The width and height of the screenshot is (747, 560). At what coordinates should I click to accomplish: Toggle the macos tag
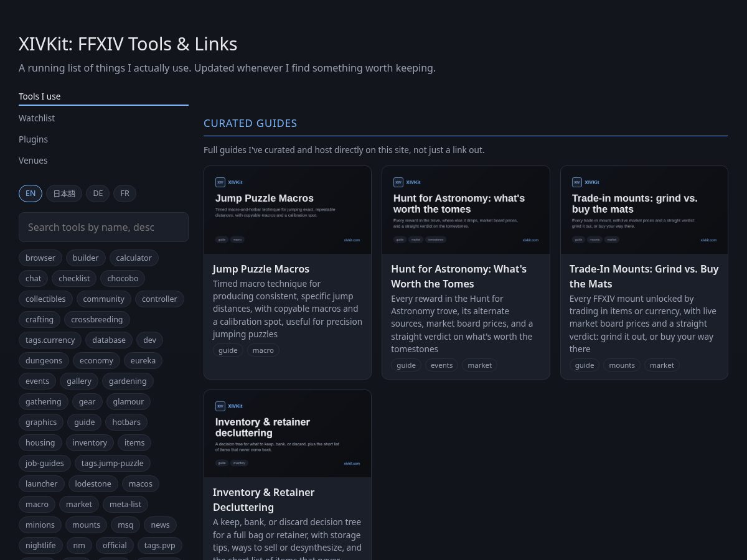point(141,483)
